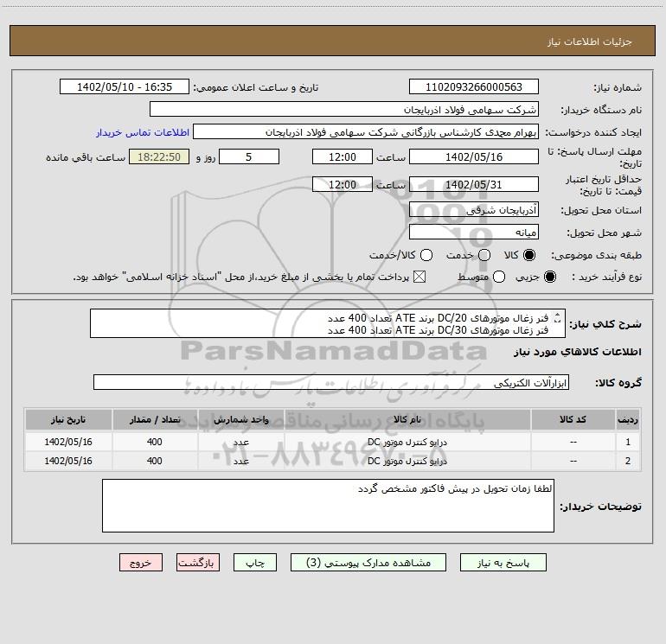This screenshot has height=644, width=666.
Task: Click the buyer notes text area
Action: [x=328, y=506]
